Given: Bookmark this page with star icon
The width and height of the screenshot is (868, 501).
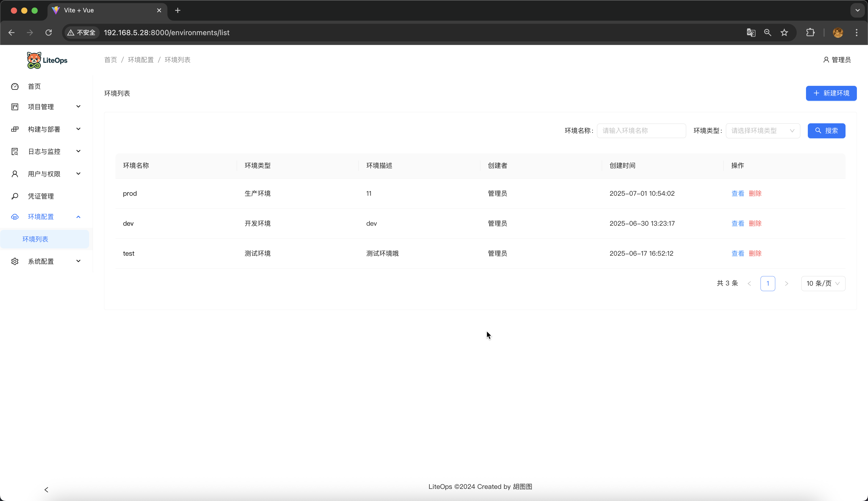Looking at the screenshot, I should [784, 33].
